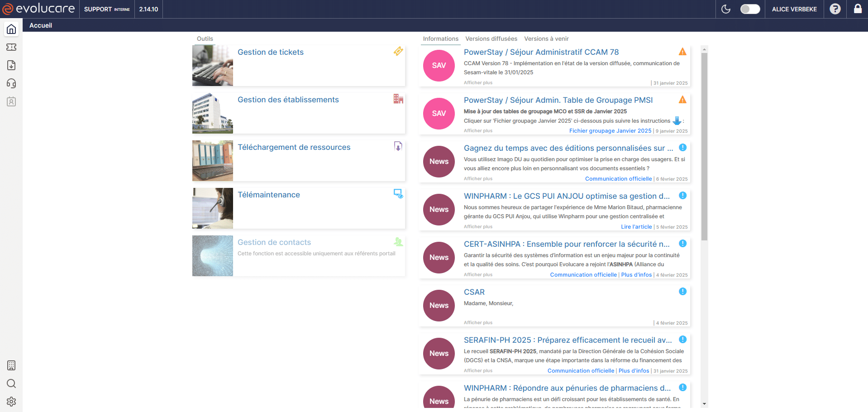The height and width of the screenshot is (412, 868).
Task: Click the info icon on the CERT-ASINHPA news item
Action: coord(683,244)
